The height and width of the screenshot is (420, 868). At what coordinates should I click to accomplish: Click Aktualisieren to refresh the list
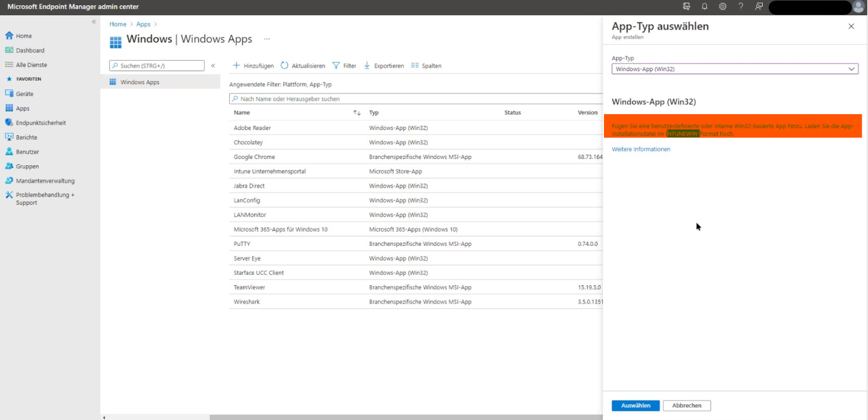[303, 66]
